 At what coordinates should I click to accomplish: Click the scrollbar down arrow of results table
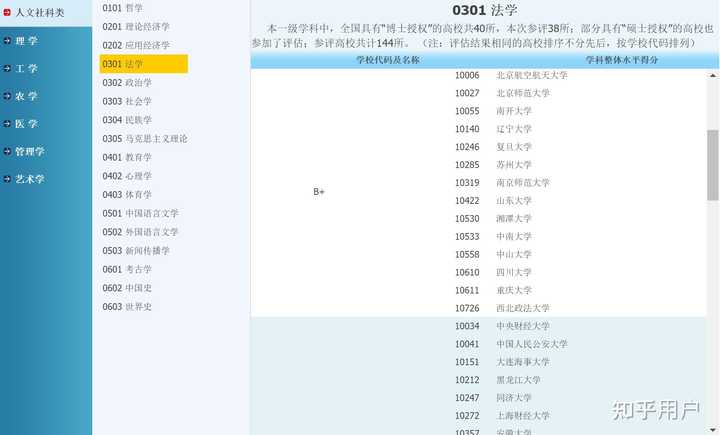click(713, 429)
